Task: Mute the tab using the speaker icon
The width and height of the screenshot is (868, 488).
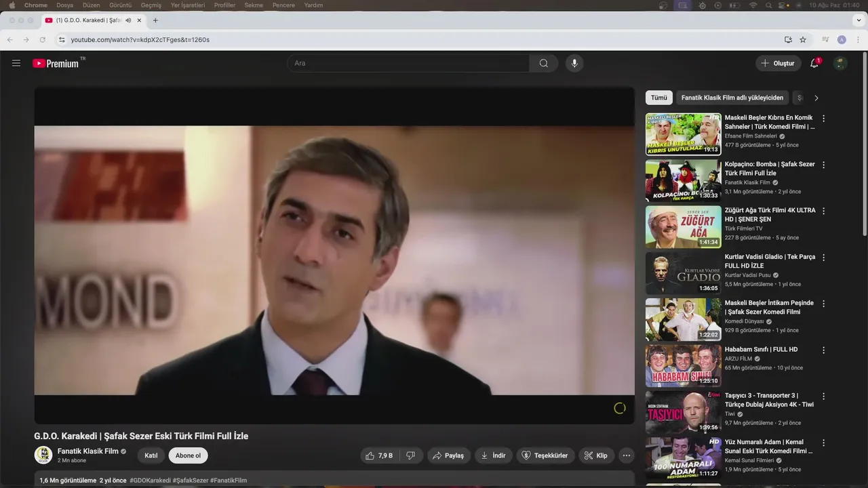Action: click(128, 20)
